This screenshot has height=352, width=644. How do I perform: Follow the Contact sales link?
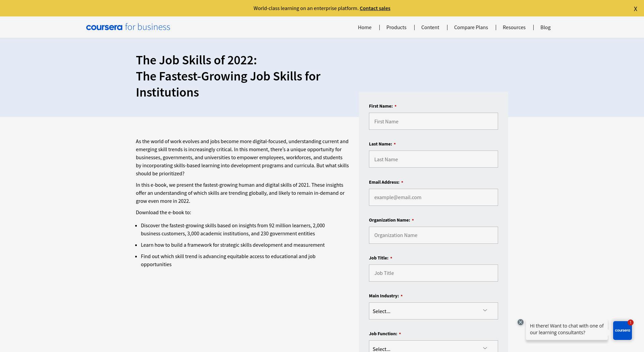[x=375, y=8]
